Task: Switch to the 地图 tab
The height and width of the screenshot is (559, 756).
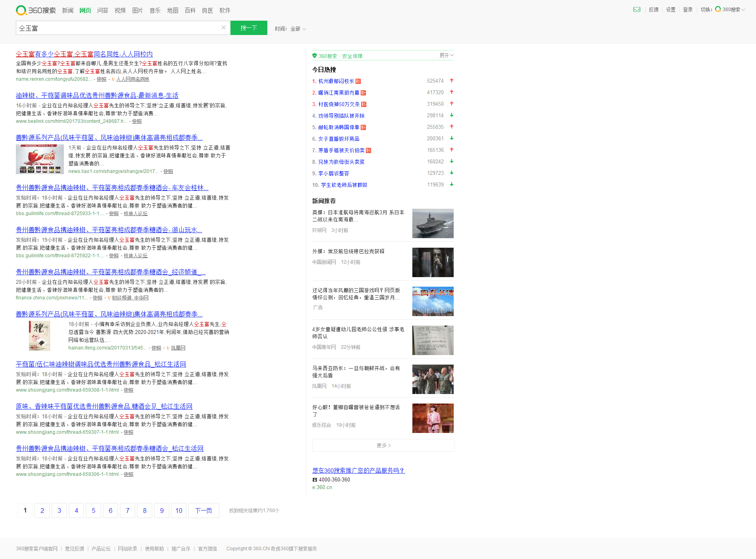Action: pyautogui.click(x=172, y=10)
